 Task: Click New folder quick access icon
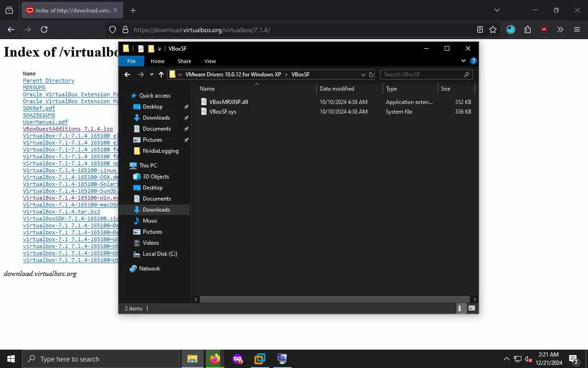[151, 49]
